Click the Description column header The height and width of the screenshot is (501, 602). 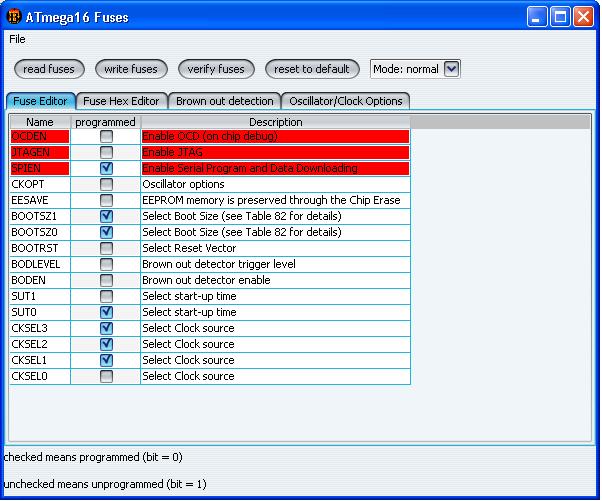(x=276, y=122)
